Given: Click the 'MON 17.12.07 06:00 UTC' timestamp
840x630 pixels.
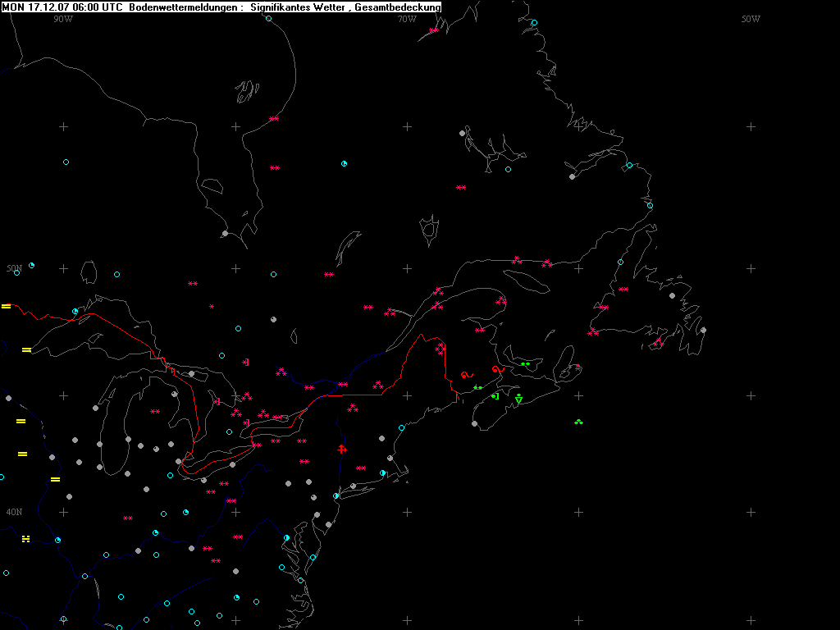Looking at the screenshot, I should [x=62, y=7].
